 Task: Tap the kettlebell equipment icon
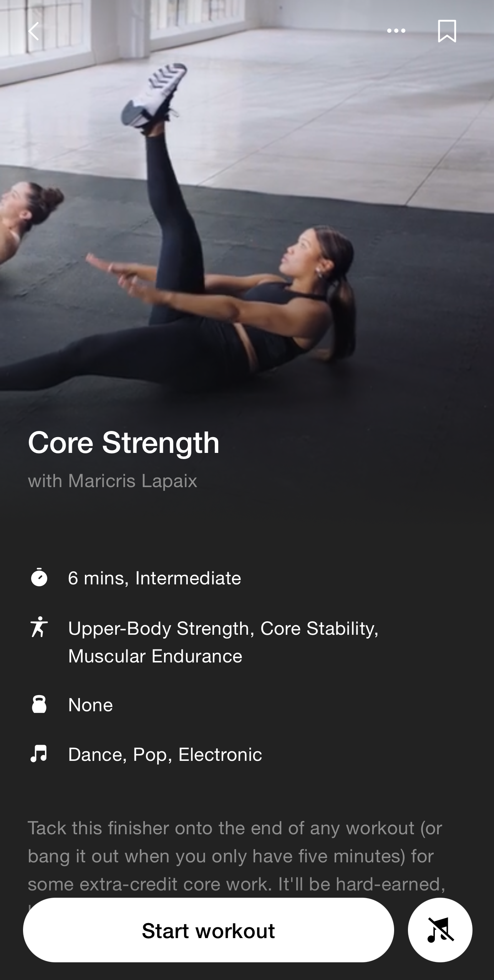[x=39, y=704]
